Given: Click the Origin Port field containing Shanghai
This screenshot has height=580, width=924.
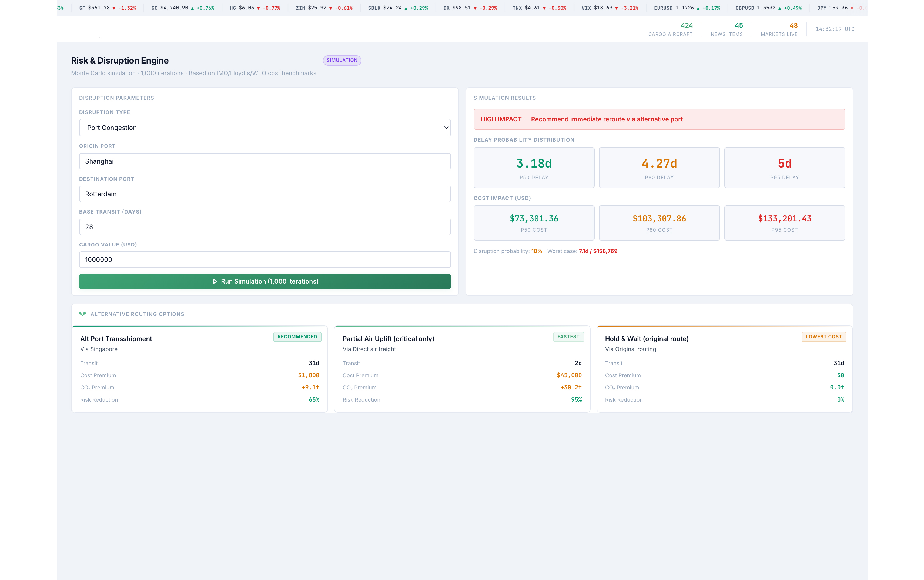Looking at the screenshot, I should pyautogui.click(x=265, y=161).
